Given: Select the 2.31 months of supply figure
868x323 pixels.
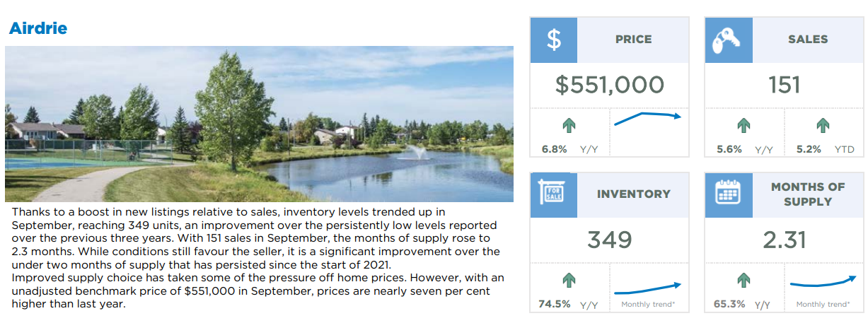Looking at the screenshot, I should pyautogui.click(x=784, y=240).
